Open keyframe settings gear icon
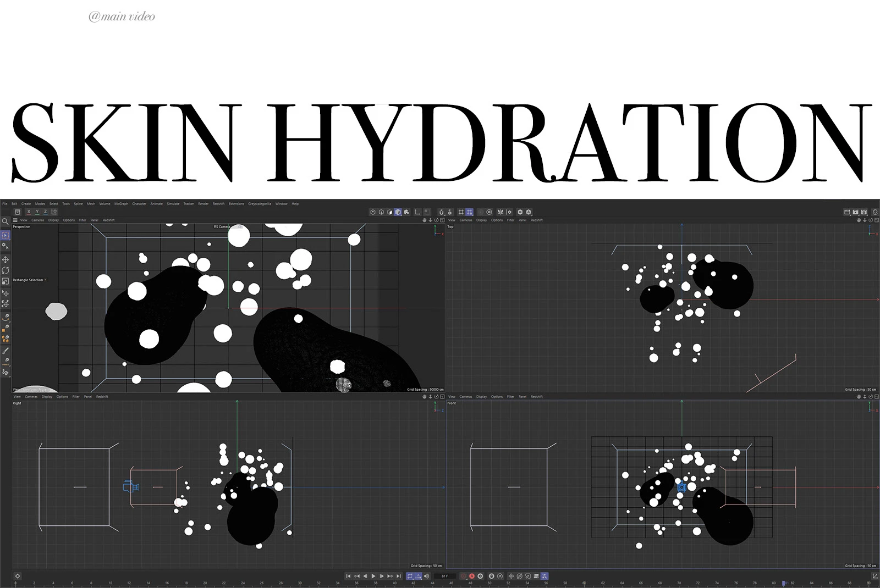880x588 pixels. coord(480,576)
